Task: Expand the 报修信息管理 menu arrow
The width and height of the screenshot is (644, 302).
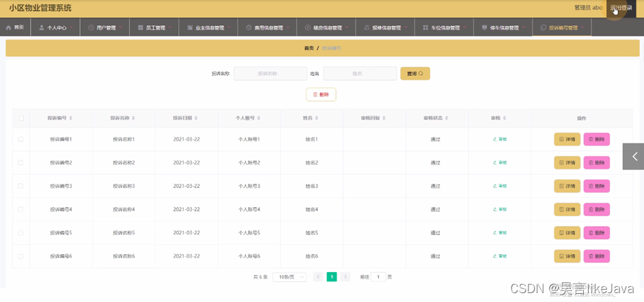Action: 406,27
